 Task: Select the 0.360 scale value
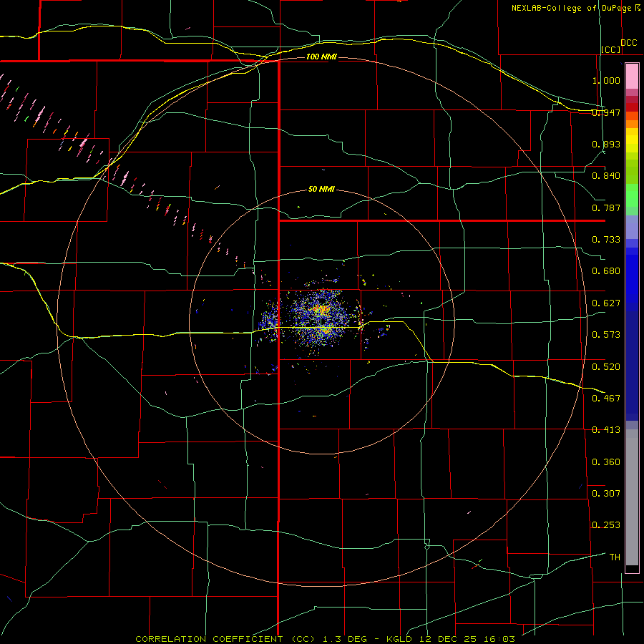pos(606,462)
